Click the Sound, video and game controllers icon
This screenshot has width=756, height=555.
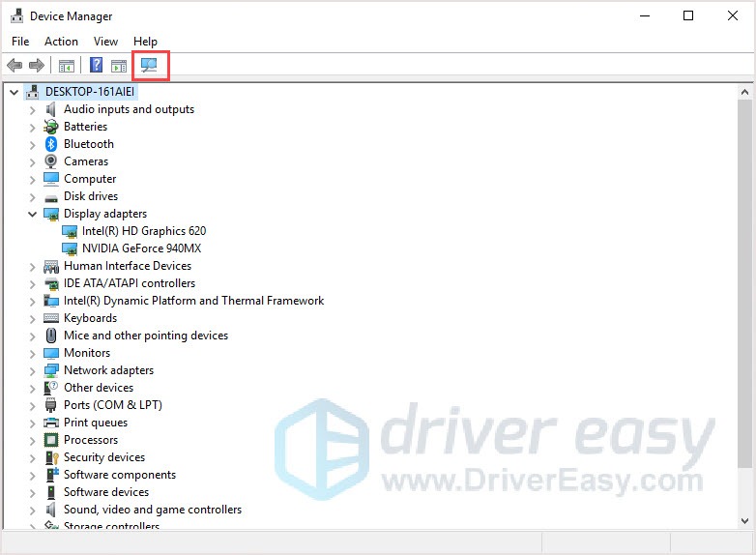pos(50,510)
